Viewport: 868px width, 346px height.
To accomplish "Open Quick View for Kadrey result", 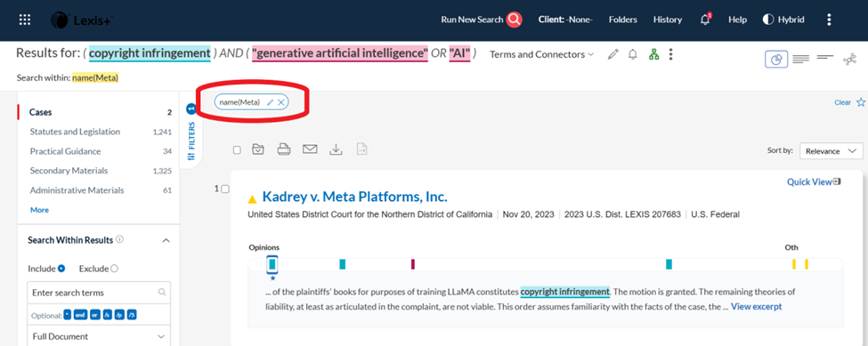I will (814, 181).
